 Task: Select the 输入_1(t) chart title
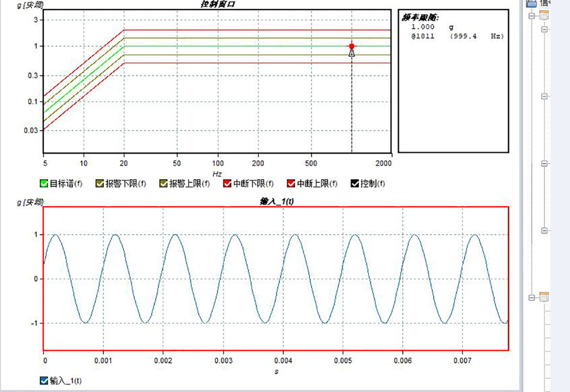tap(277, 201)
